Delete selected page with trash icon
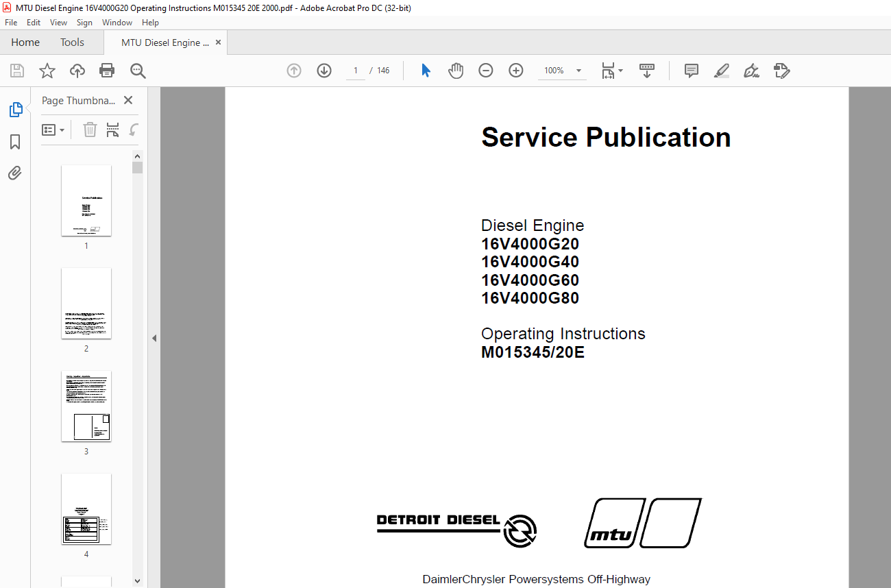 pos(90,130)
